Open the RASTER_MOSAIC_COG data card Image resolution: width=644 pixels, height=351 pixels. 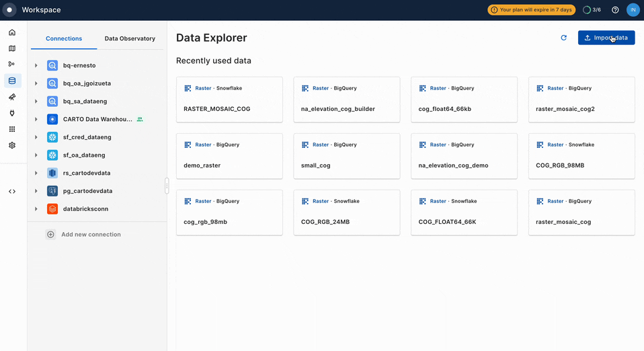pyautogui.click(x=229, y=100)
